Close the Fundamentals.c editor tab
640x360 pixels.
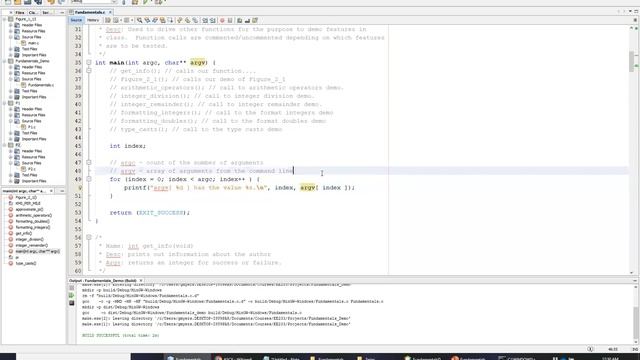110,12
